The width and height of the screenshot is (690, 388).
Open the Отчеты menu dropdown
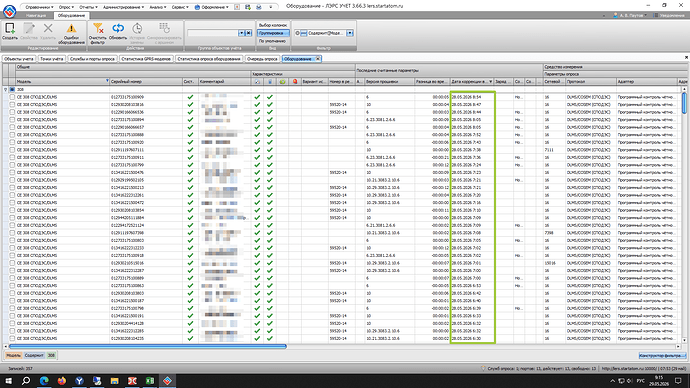(88, 7)
